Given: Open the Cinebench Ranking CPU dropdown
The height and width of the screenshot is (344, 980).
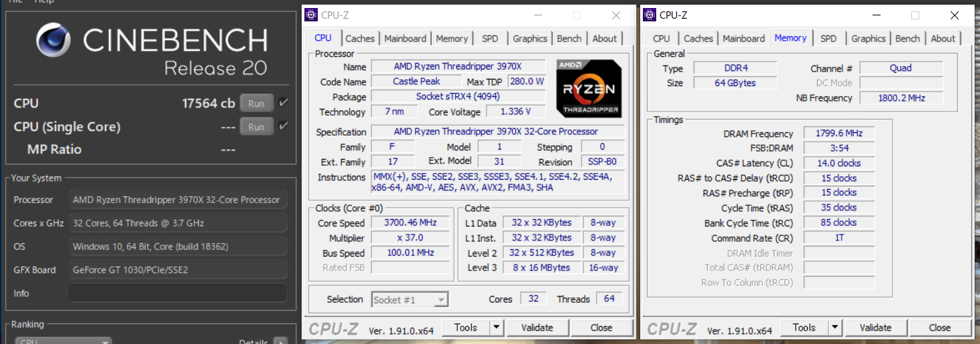Looking at the screenshot, I should tap(64, 341).
